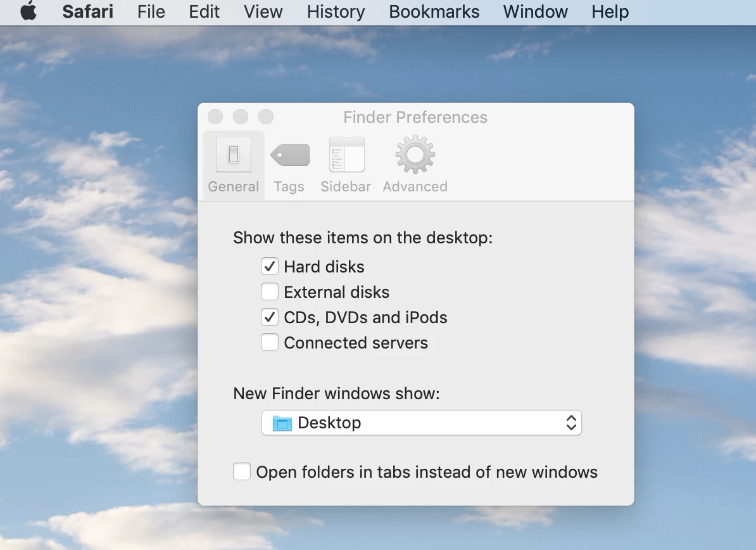This screenshot has height=550, width=756.
Task: Open the Window menu
Action: (x=535, y=11)
